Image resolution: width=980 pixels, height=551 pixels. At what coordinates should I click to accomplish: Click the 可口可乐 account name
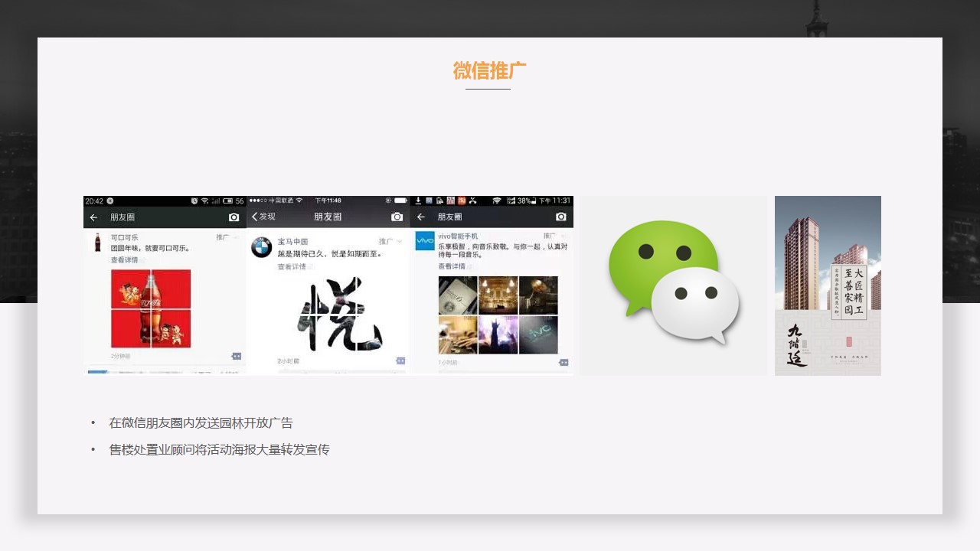click(125, 237)
